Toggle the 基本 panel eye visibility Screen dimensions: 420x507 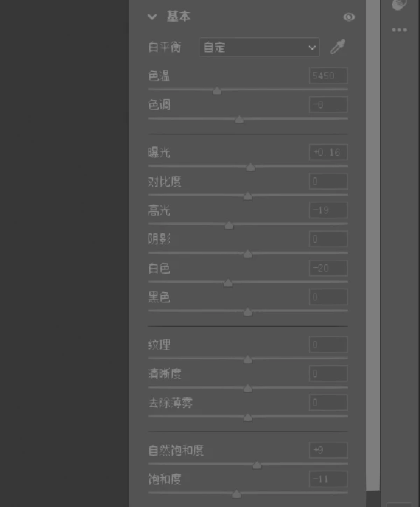tap(349, 17)
